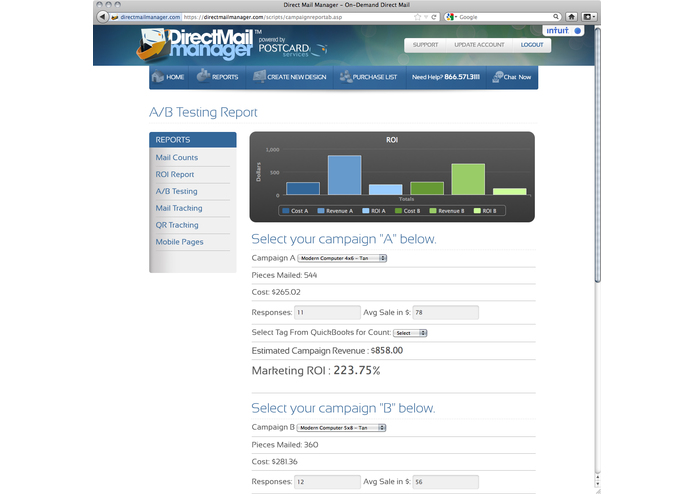This screenshot has width=695, height=494.
Task: Click the Campaign B Responses field
Action: 327,482
